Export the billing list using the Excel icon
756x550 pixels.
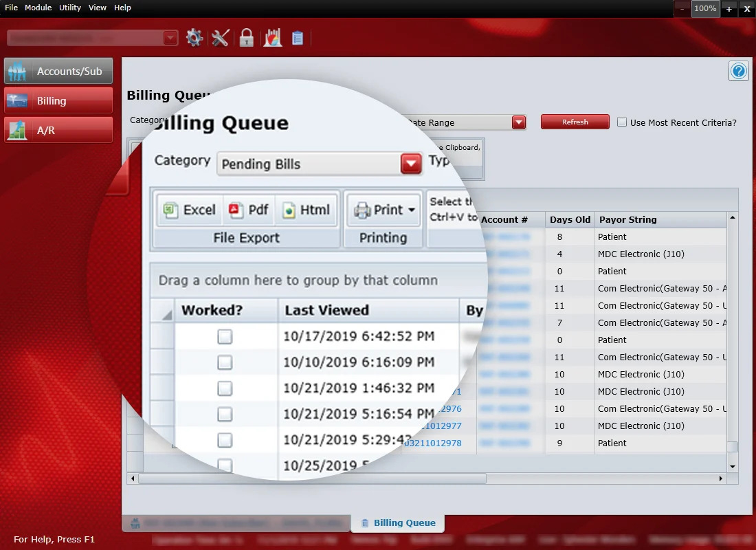188,210
